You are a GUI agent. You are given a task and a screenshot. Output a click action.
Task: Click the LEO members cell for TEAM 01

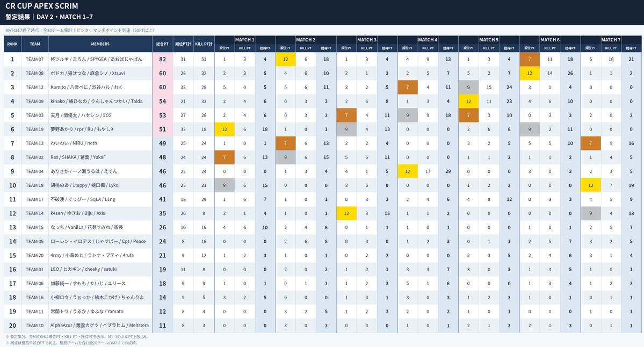pyautogui.click(x=100, y=270)
